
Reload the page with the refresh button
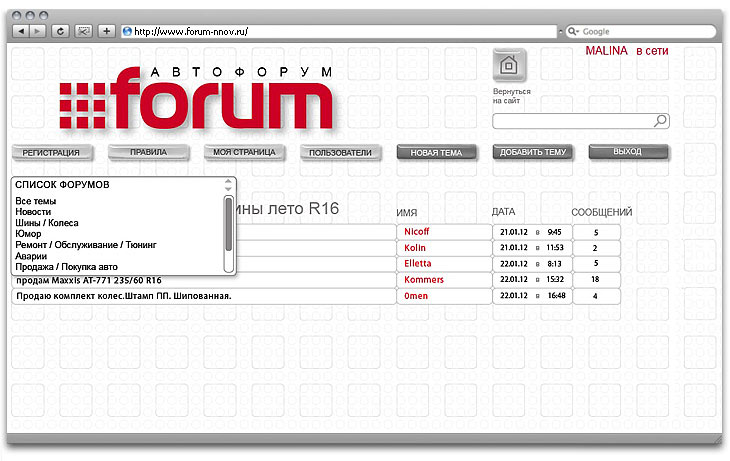60,31
